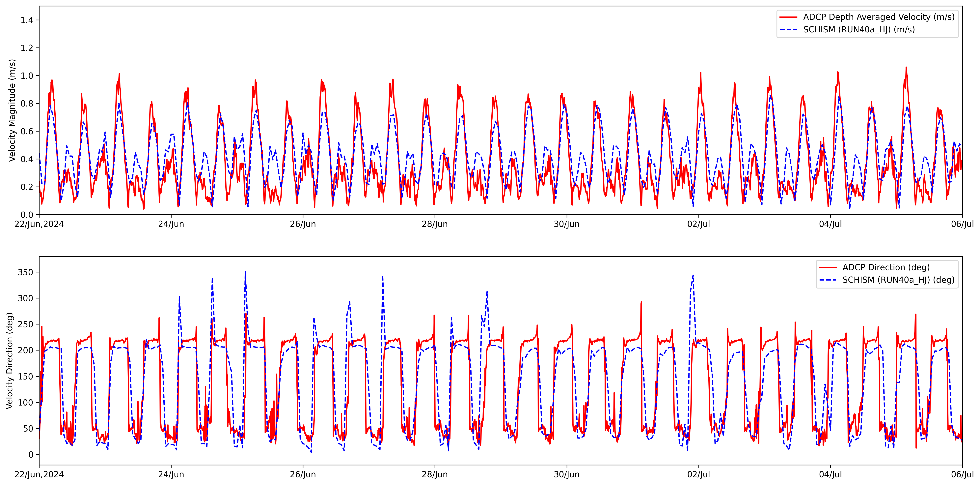Image resolution: width=980 pixels, height=485 pixels.
Task: Click the 30/Jun tick label on top plot
Action: [566, 224]
